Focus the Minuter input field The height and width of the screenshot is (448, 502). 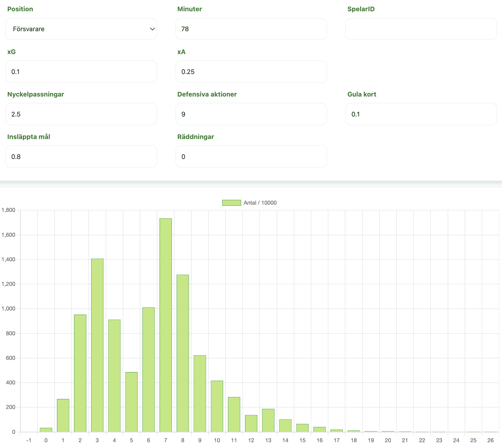click(251, 29)
